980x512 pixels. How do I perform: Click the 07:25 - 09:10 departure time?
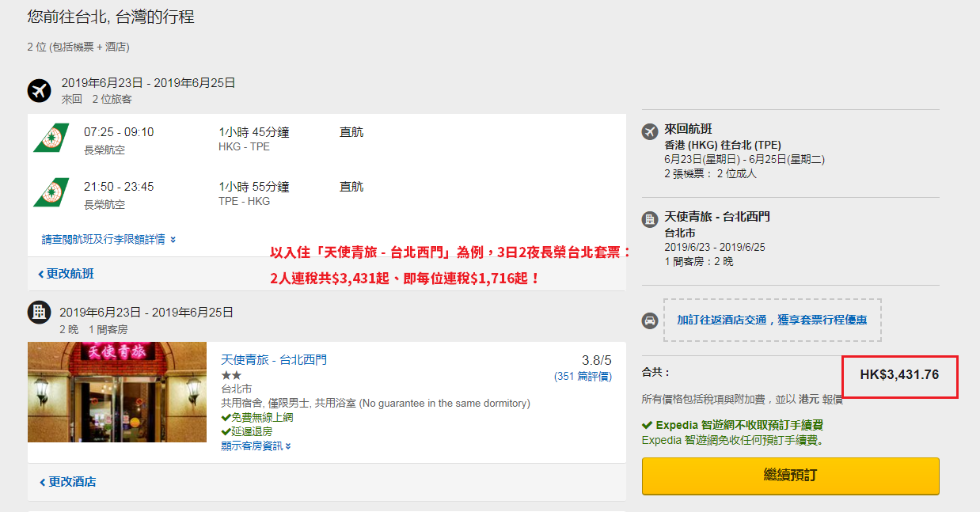(119, 132)
